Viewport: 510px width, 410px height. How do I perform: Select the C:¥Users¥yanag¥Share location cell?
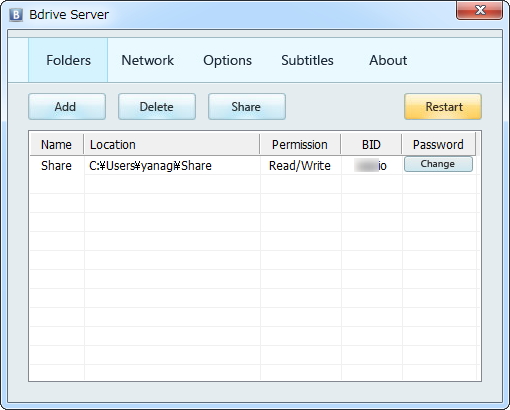click(x=172, y=165)
